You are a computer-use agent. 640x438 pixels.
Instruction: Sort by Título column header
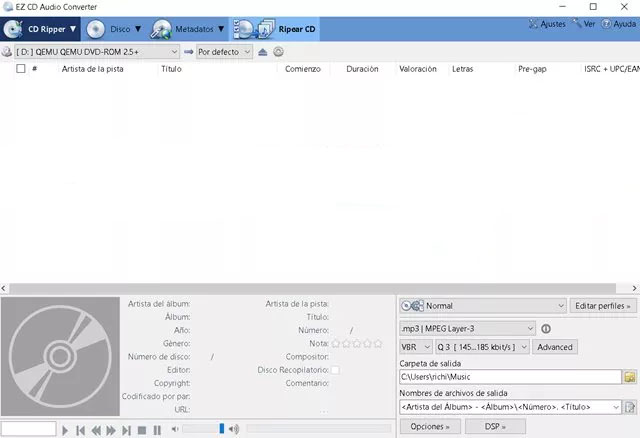click(x=171, y=69)
